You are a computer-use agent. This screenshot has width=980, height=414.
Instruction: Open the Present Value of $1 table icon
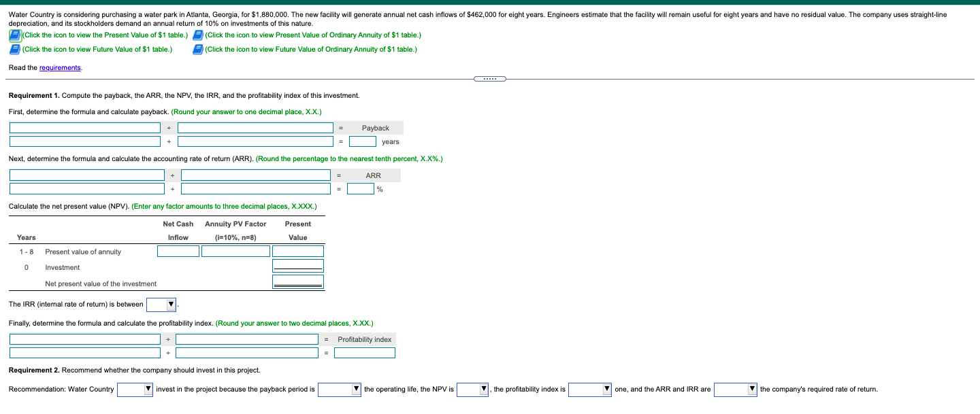[x=15, y=35]
